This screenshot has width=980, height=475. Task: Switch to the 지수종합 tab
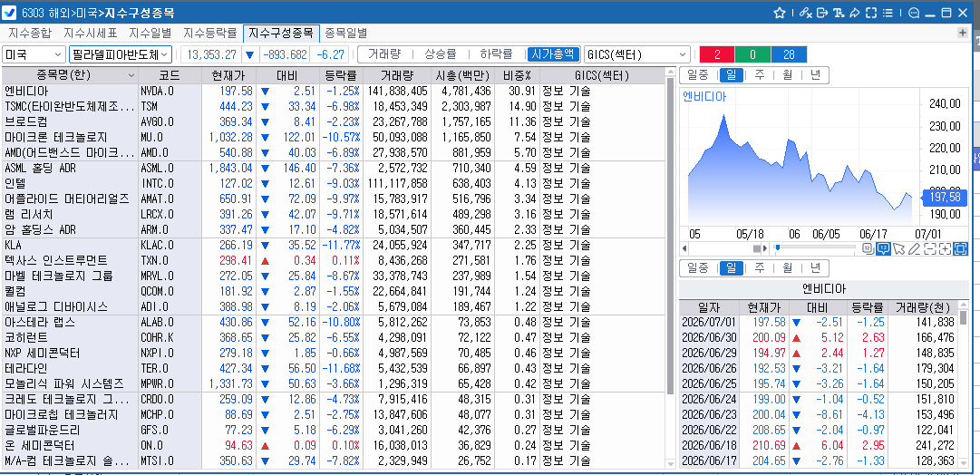[30, 33]
